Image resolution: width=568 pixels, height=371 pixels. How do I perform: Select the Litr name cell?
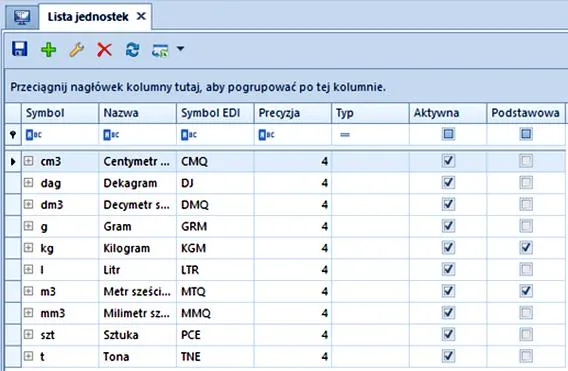pyautogui.click(x=138, y=270)
